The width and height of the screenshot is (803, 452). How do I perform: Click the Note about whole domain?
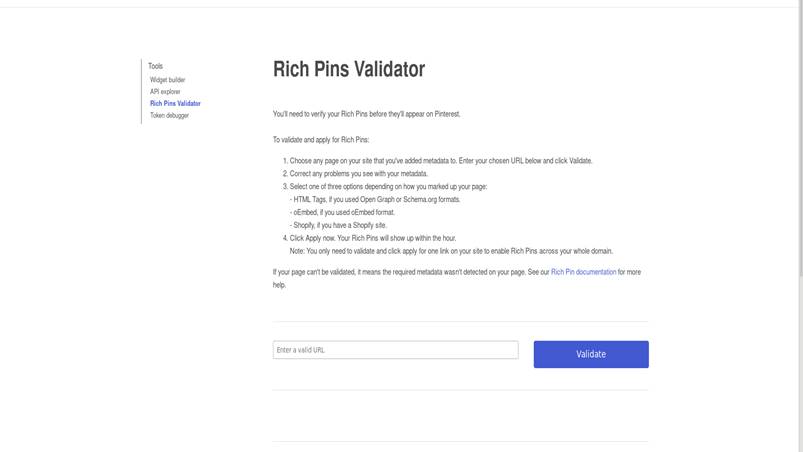pos(451,251)
